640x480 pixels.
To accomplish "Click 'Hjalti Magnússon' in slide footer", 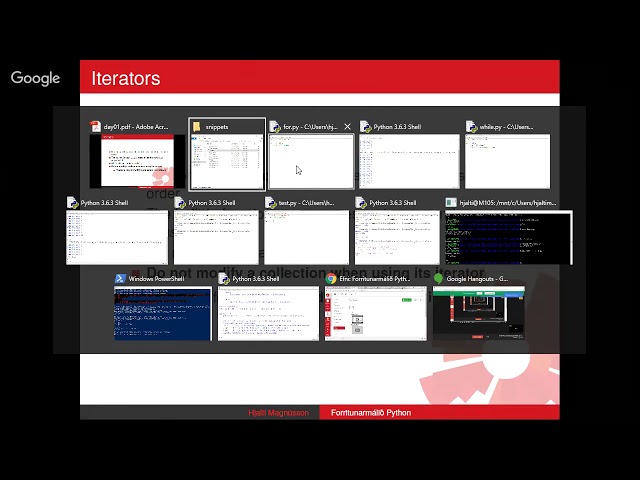I will tap(278, 413).
